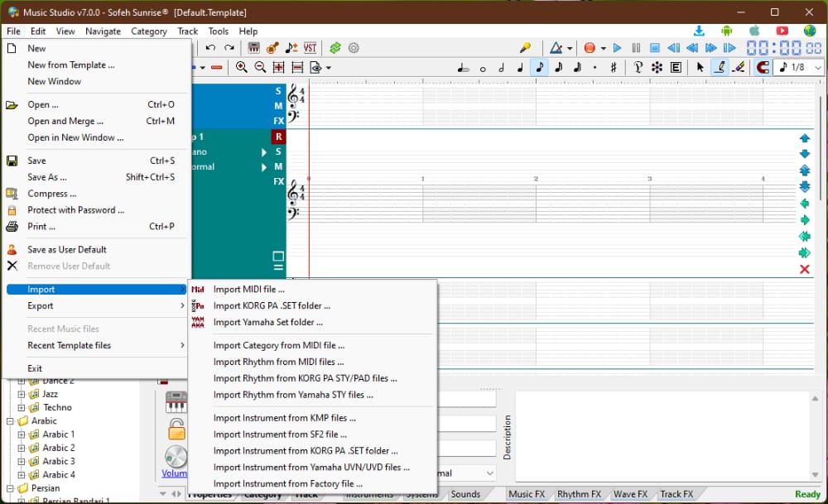Select the whole note duration

point(483,69)
